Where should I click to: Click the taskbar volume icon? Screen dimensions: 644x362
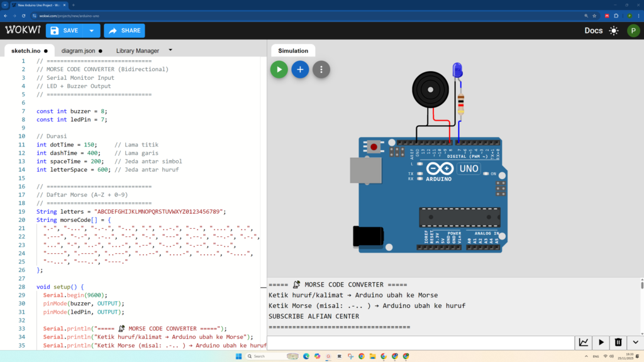click(611, 356)
